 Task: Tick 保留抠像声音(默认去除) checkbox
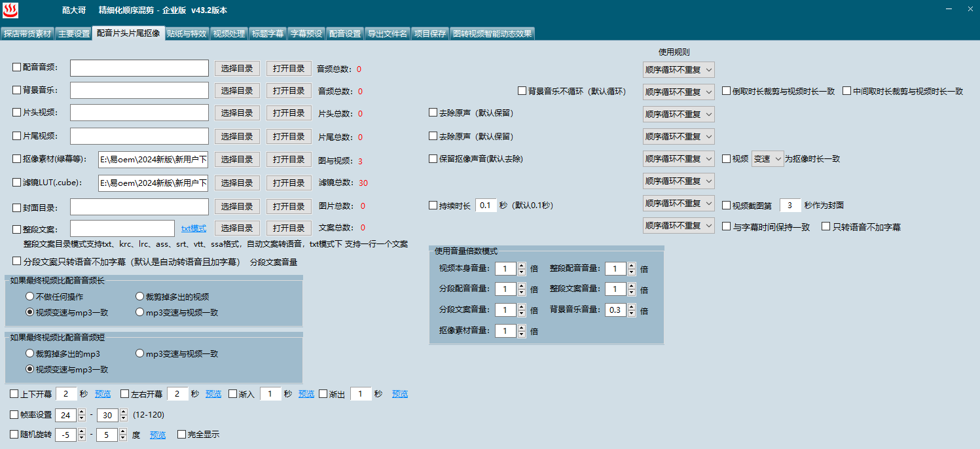coord(433,158)
